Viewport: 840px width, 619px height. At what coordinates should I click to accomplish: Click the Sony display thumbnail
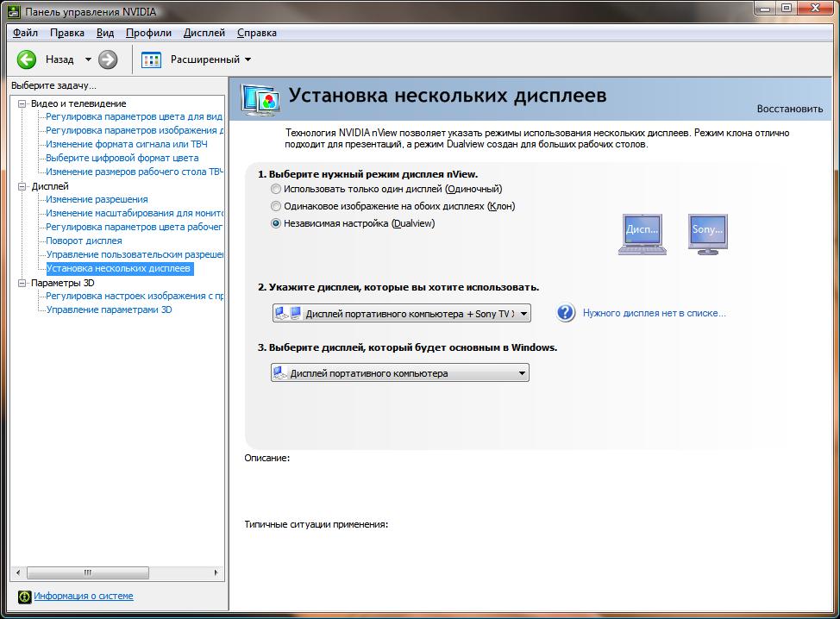tap(708, 234)
